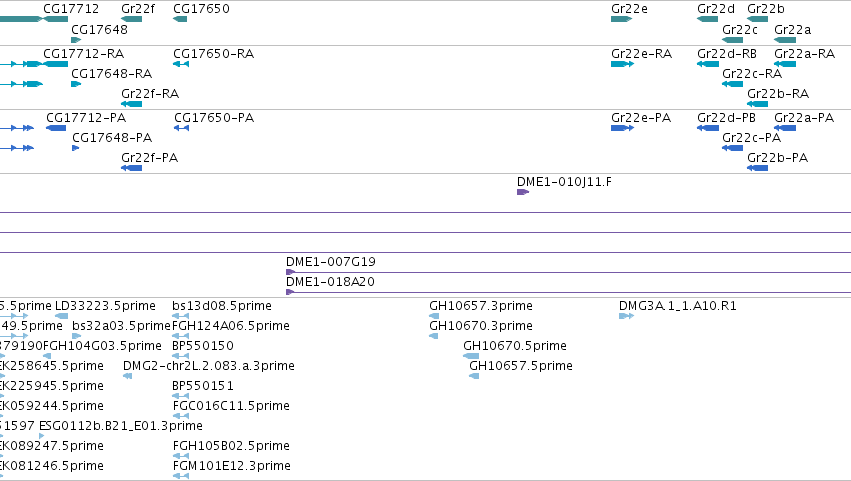Select the CG17648 gene label
The height and width of the screenshot is (481, 851).
coord(99,29)
